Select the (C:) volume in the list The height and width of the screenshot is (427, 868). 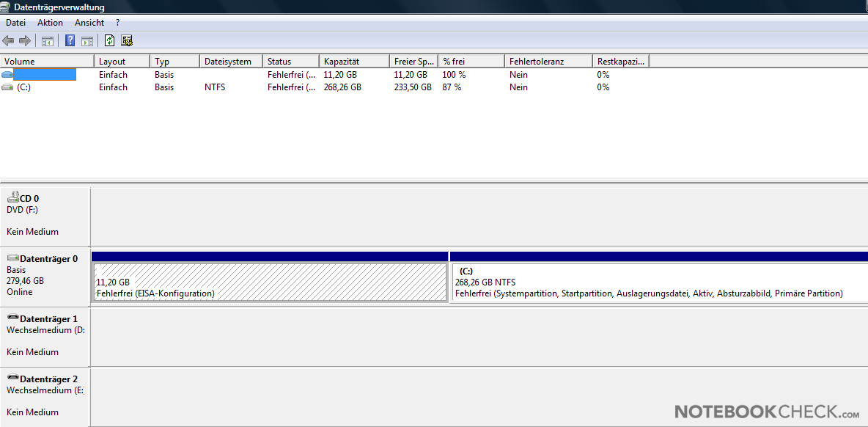(x=23, y=87)
